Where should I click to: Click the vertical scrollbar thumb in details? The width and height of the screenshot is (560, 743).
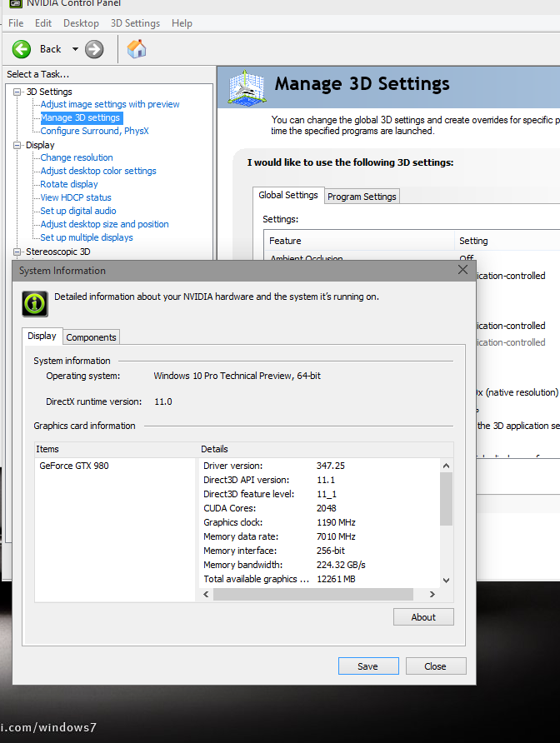point(446,499)
